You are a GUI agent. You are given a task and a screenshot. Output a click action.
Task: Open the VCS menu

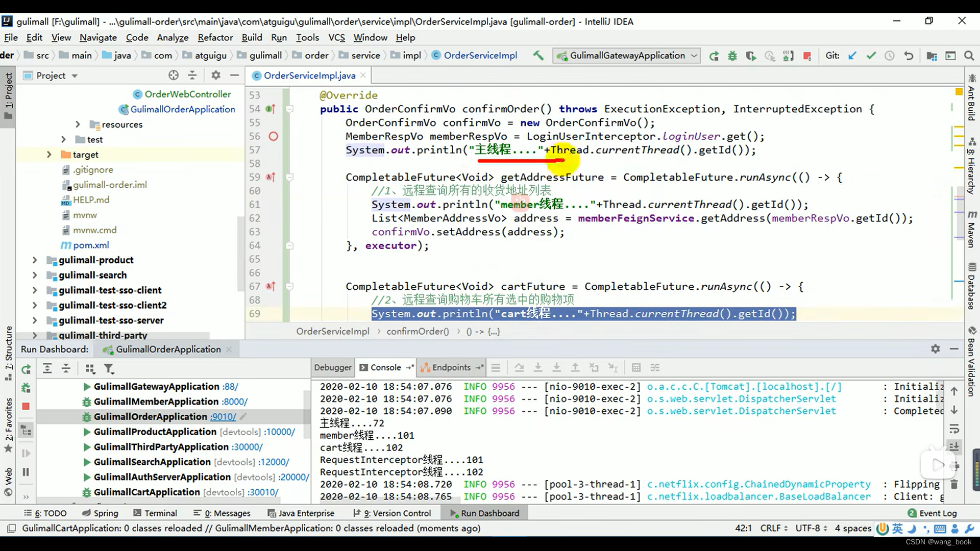(x=336, y=37)
